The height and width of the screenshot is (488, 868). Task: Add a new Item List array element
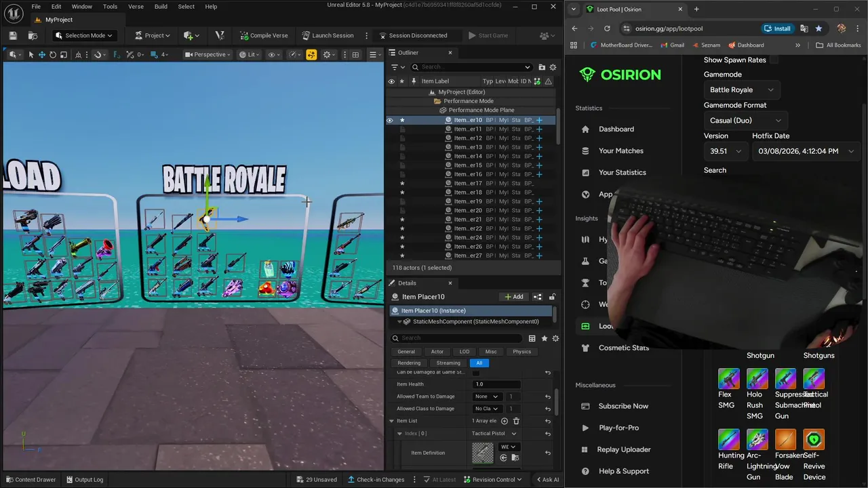[504, 421]
